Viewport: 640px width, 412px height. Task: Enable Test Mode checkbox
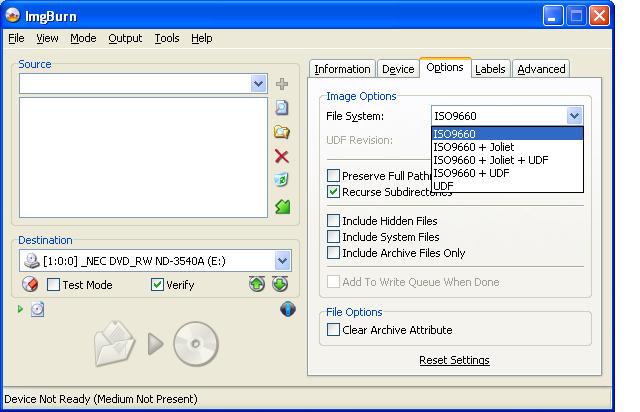[53, 285]
